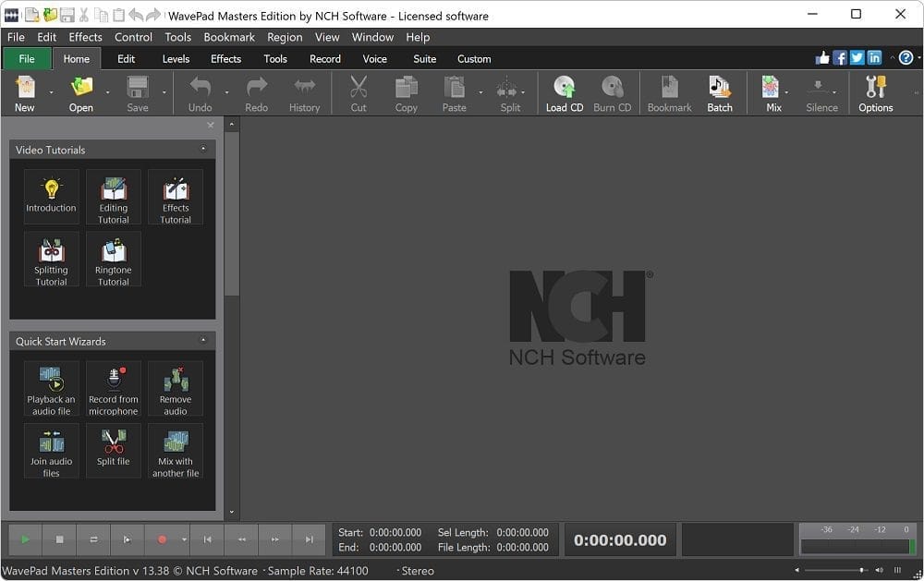Screen dimensions: 924x581
Task: Open the Editing Tutorial video
Action: coord(113,197)
